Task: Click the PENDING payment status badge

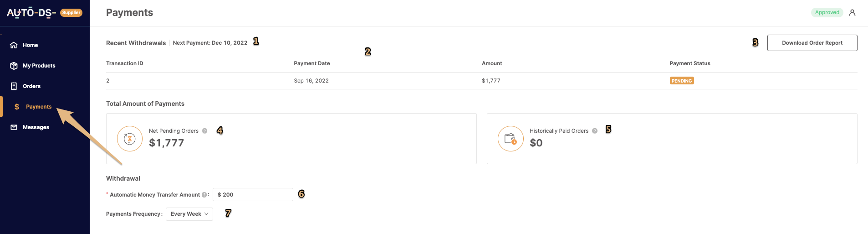Action: (x=682, y=81)
